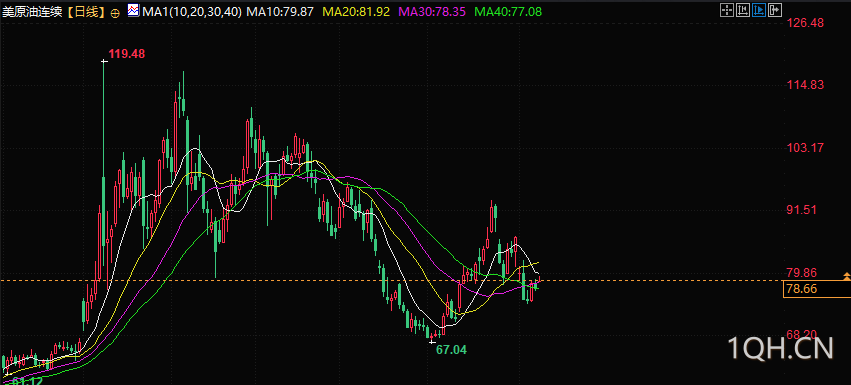Click the yellow MA20:81.92 label
Image resolution: width=851 pixels, height=385 pixels.
click(356, 11)
